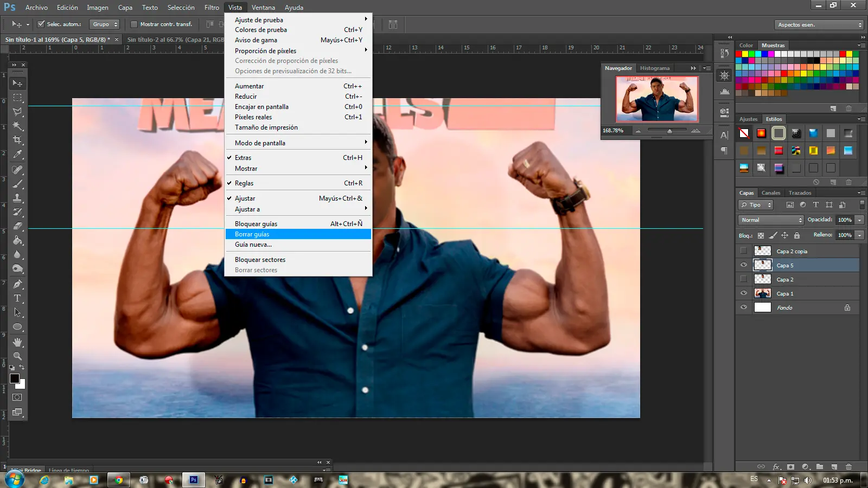This screenshot has height=488, width=868.
Task: Select the Hand tool
Action: coord(17,342)
